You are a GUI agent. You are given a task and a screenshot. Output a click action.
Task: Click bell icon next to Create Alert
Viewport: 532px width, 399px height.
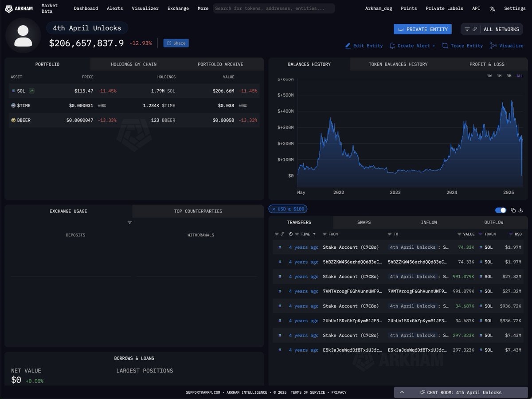(392, 46)
